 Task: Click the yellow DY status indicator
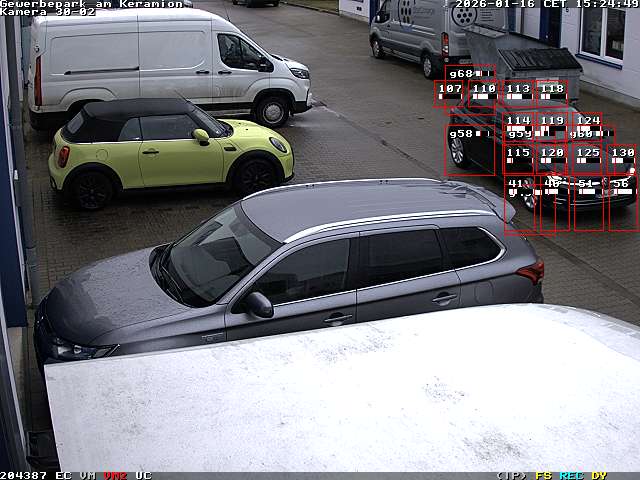(599, 475)
